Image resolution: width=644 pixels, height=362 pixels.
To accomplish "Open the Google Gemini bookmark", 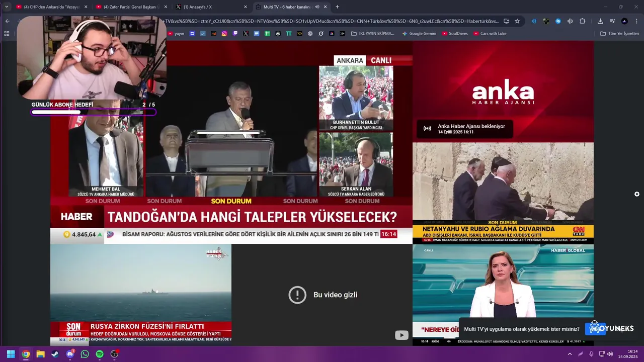I will 419,34.
